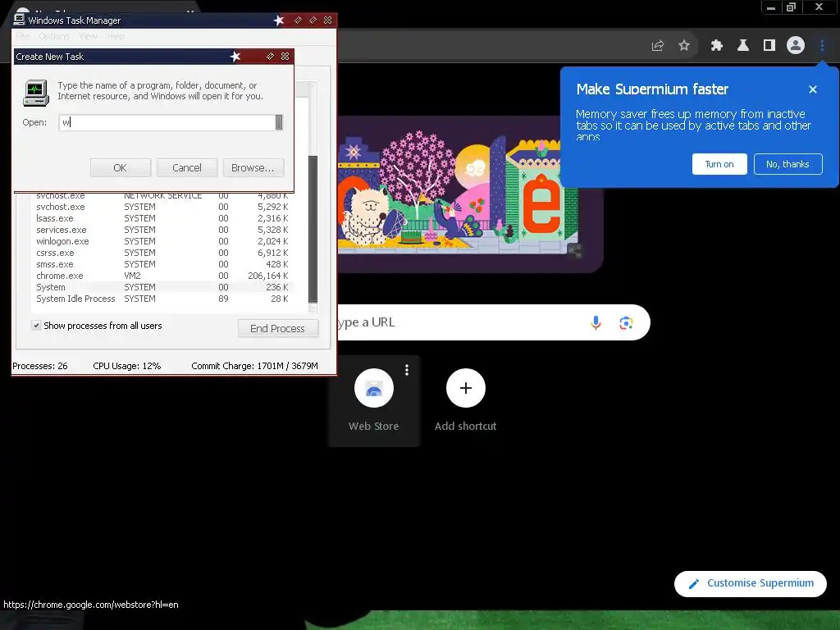Screen dimensions: 840x630
Task: Open the Task Manager View menu
Action: click(x=88, y=36)
